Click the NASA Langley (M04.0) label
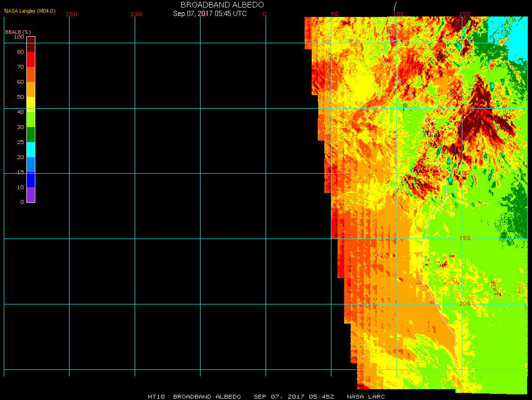 pyautogui.click(x=30, y=11)
